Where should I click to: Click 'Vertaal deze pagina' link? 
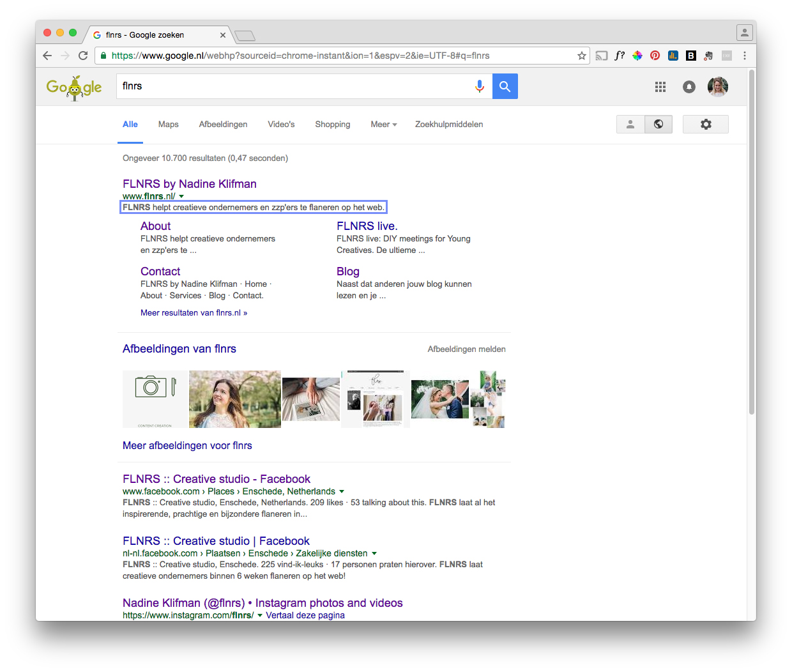coord(305,615)
